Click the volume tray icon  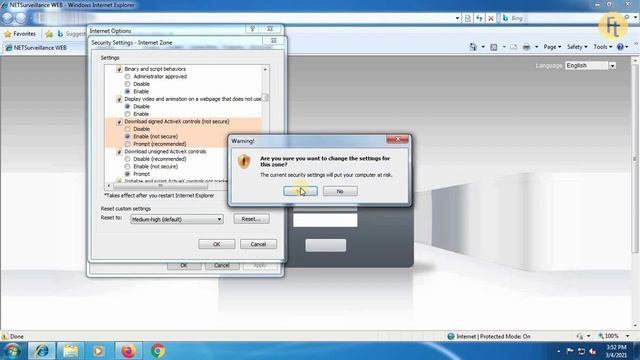593,351
